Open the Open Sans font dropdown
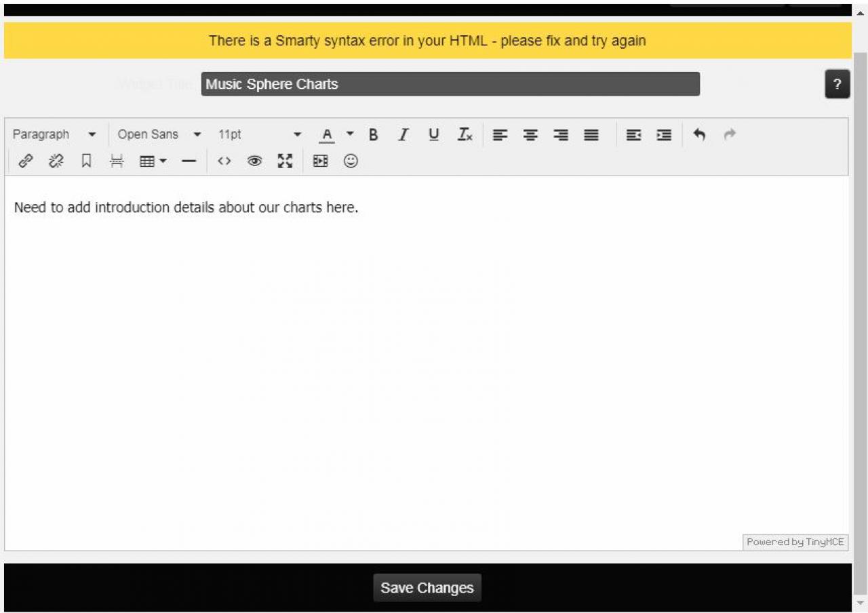Viewport: 868px width, 613px height. click(x=159, y=135)
